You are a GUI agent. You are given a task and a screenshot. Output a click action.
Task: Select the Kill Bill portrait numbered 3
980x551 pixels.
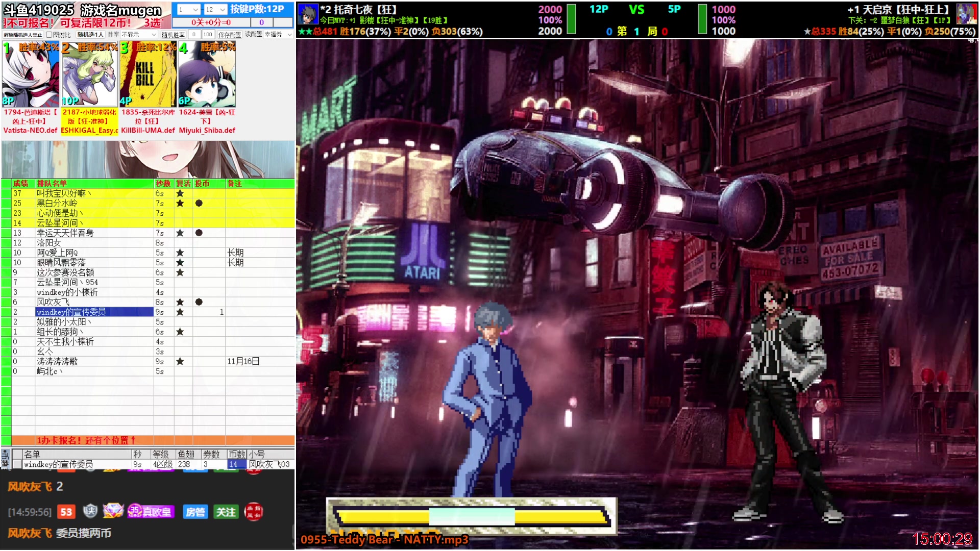tap(148, 74)
